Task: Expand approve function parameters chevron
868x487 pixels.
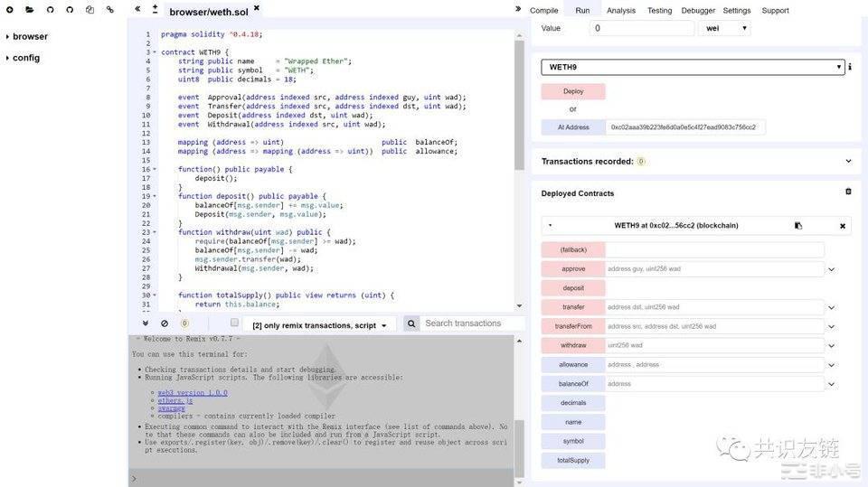Action: click(x=831, y=269)
